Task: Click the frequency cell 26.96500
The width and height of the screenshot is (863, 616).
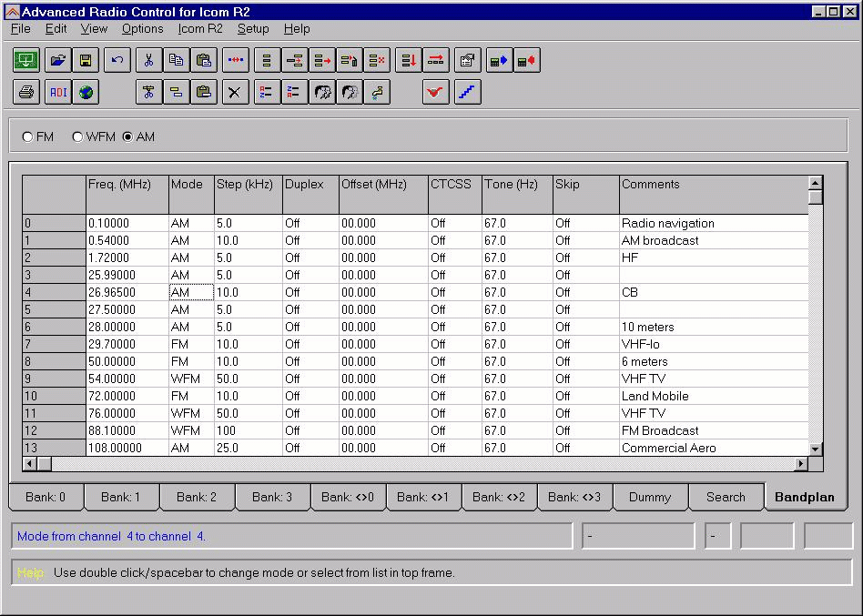Action: pyautogui.click(x=127, y=293)
